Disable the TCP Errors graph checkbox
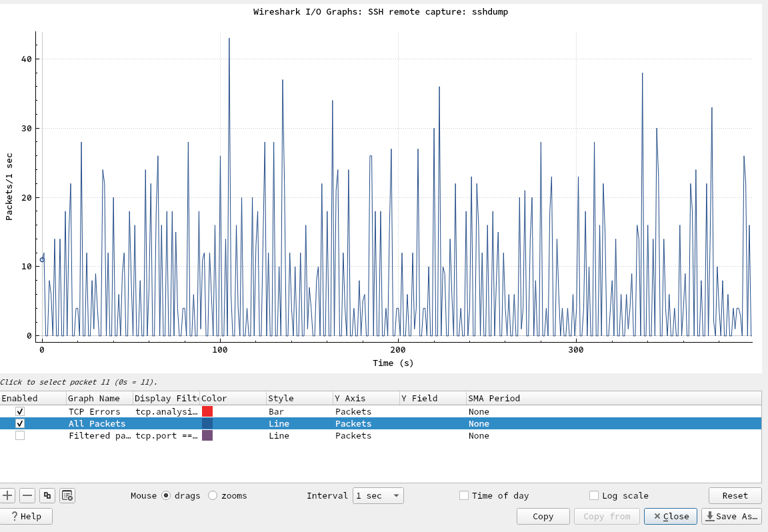Image resolution: width=768 pixels, height=532 pixels. pos(20,411)
